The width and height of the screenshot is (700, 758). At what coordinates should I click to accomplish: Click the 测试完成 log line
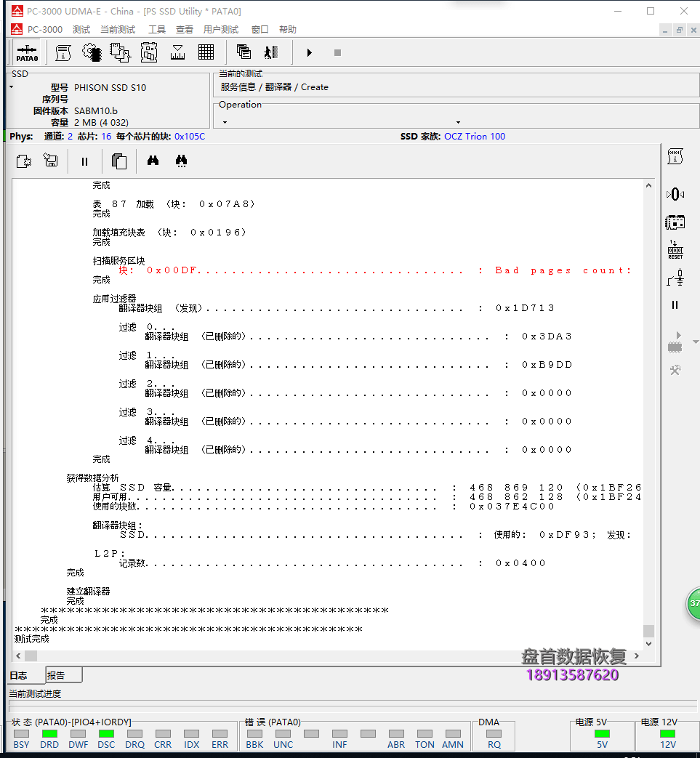(32, 639)
